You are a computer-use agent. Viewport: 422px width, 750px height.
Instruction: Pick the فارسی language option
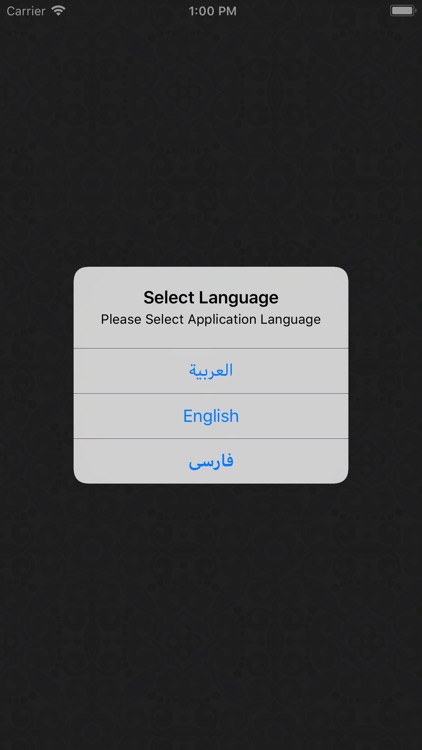click(211, 461)
